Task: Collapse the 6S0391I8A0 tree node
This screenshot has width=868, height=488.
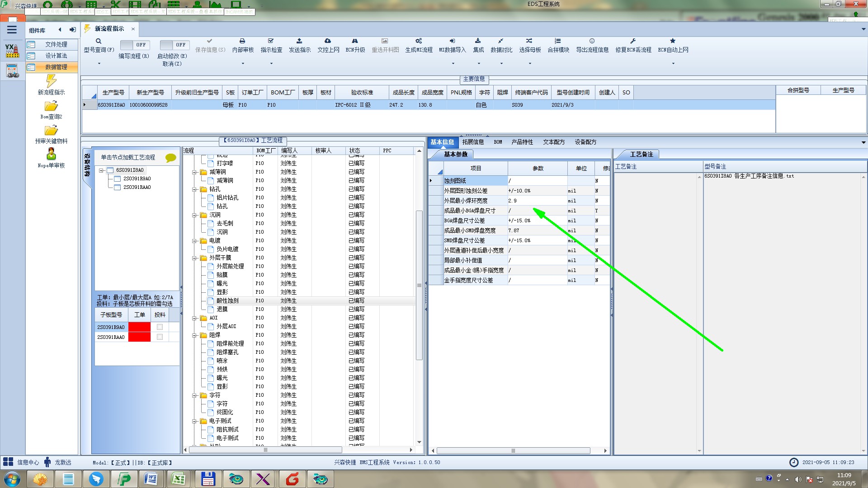Action: tap(101, 170)
